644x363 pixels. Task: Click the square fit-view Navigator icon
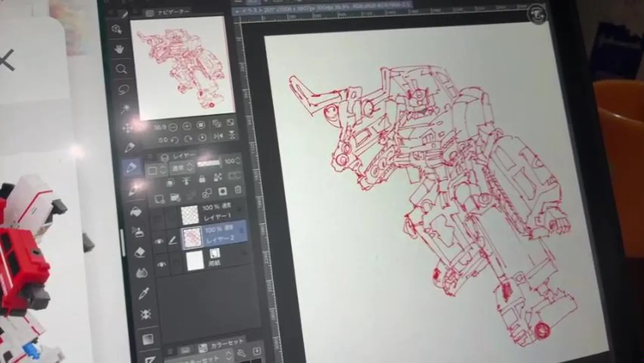tap(201, 125)
